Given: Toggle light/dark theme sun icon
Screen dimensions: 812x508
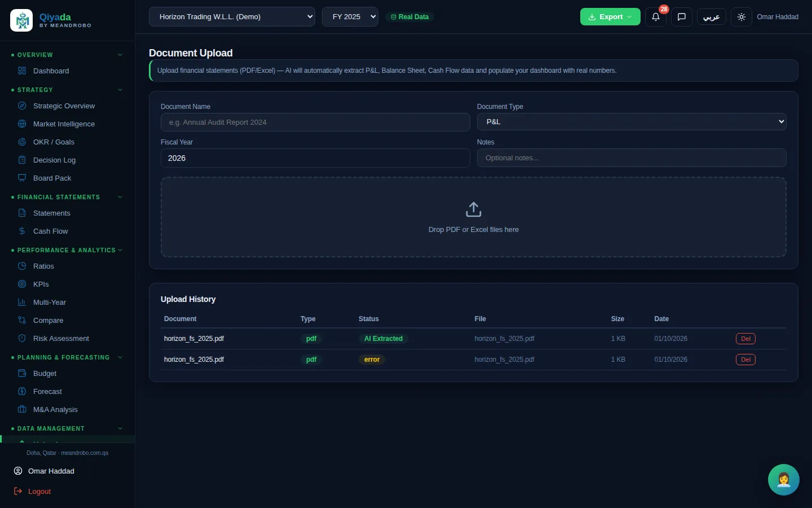Looking at the screenshot, I should [741, 17].
